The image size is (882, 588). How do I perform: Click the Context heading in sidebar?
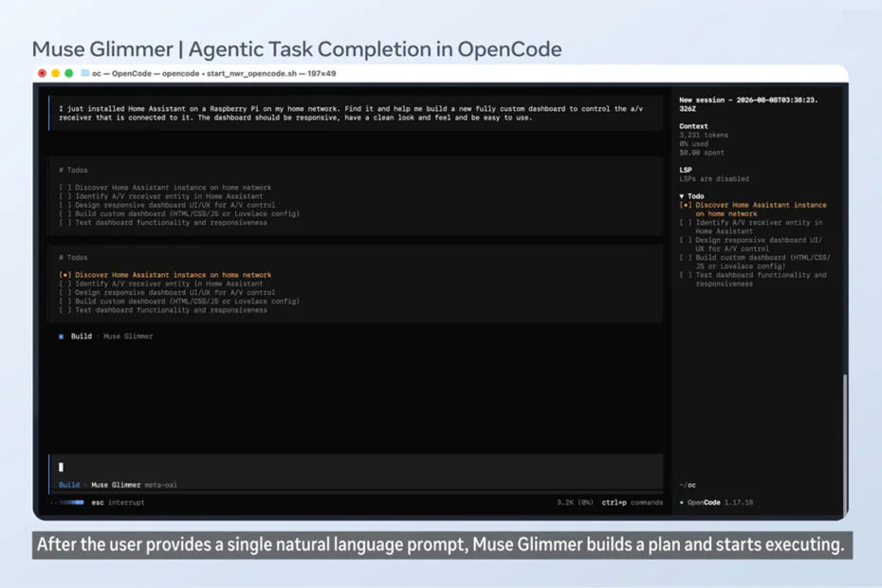click(x=693, y=126)
